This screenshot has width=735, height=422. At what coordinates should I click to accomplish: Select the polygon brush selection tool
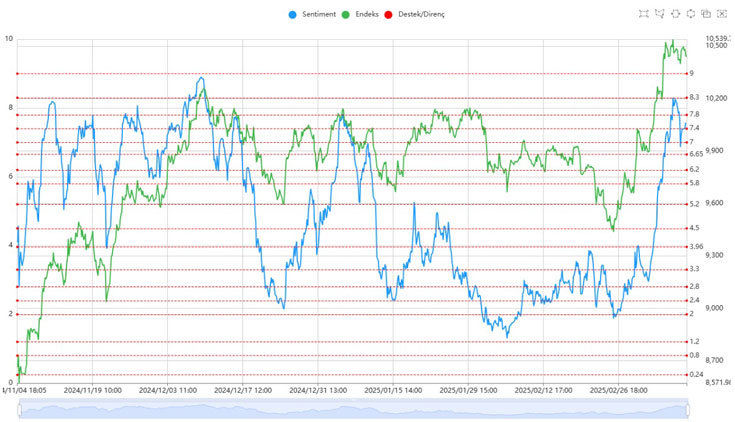[660, 14]
